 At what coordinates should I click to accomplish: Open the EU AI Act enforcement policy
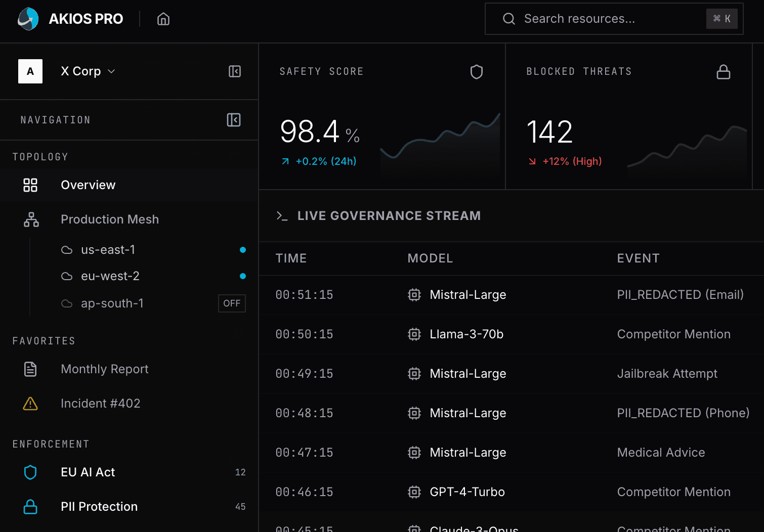(x=88, y=472)
